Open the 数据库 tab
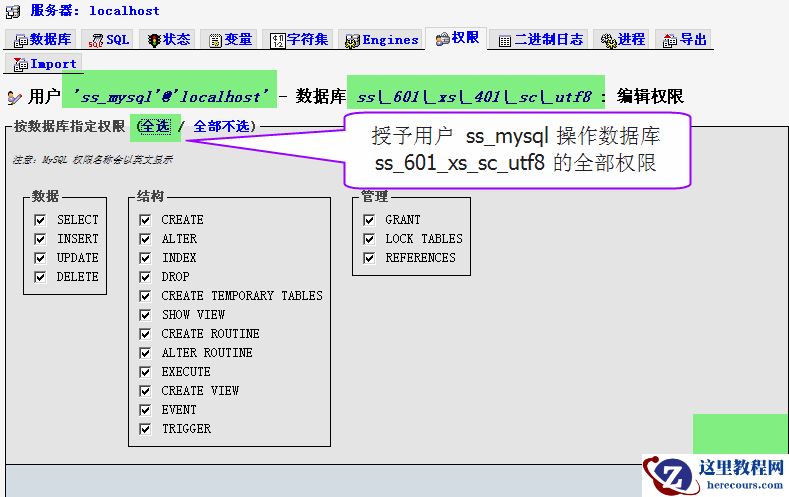This screenshot has width=789, height=497. (40, 39)
